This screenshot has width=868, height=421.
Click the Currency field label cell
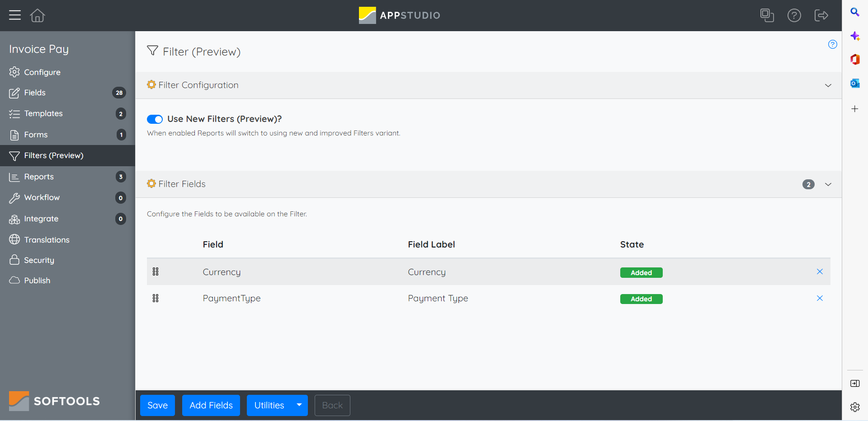click(x=426, y=272)
